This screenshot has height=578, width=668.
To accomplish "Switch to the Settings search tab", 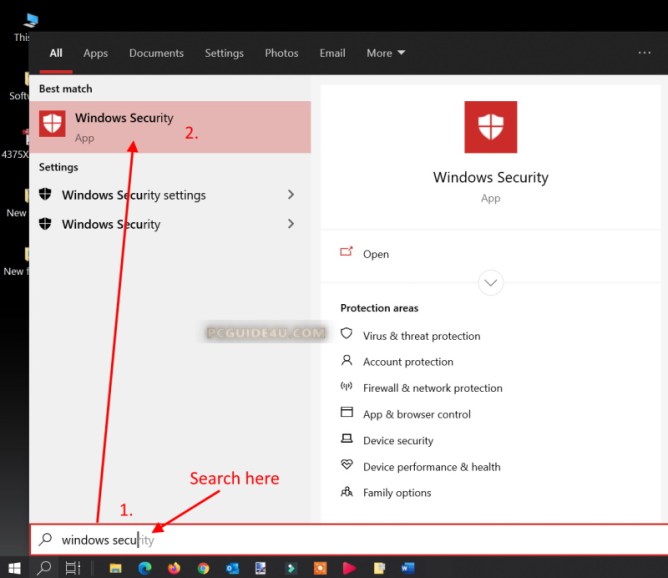I will coord(224,53).
